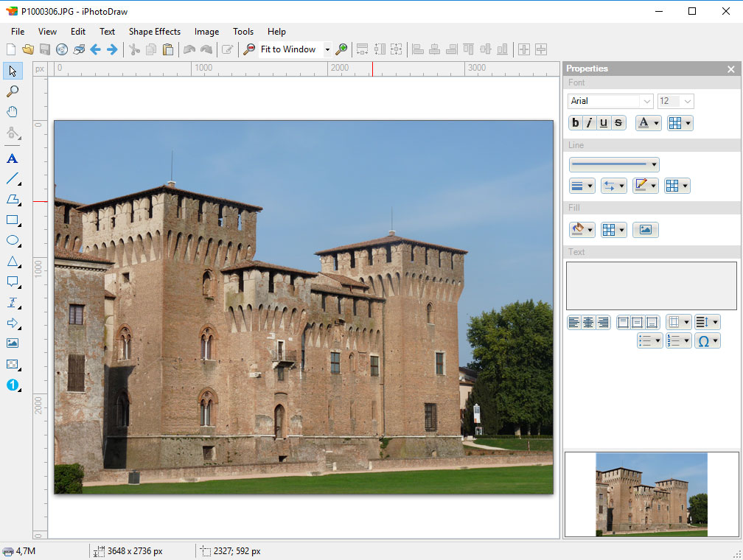Click the fill picture button
This screenshot has width=743, height=560.
[645, 230]
